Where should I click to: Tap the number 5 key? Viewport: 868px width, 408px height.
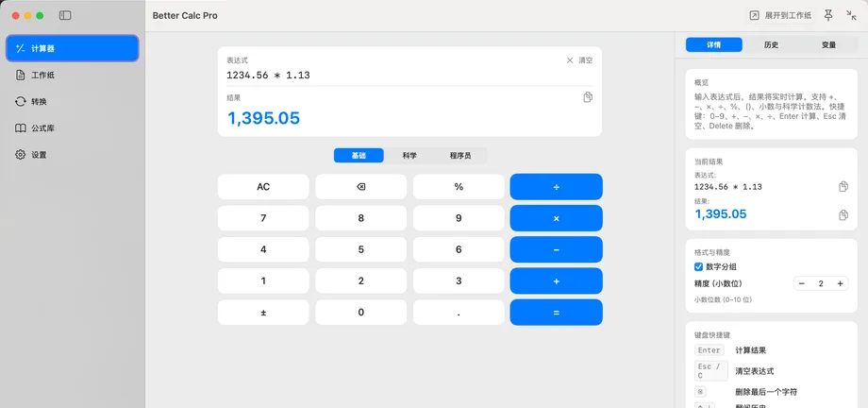pyautogui.click(x=361, y=249)
